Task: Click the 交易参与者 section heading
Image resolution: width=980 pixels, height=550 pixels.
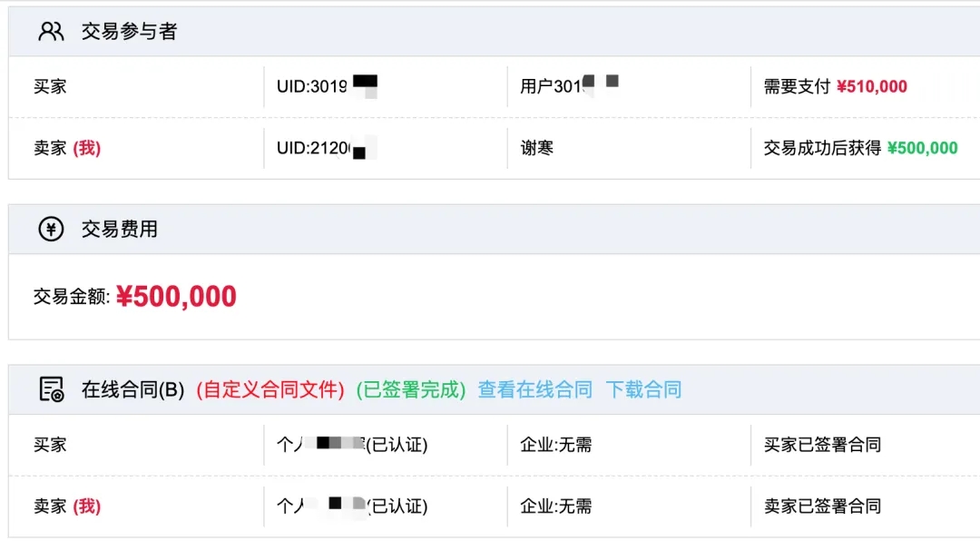Action: pyautogui.click(x=129, y=32)
